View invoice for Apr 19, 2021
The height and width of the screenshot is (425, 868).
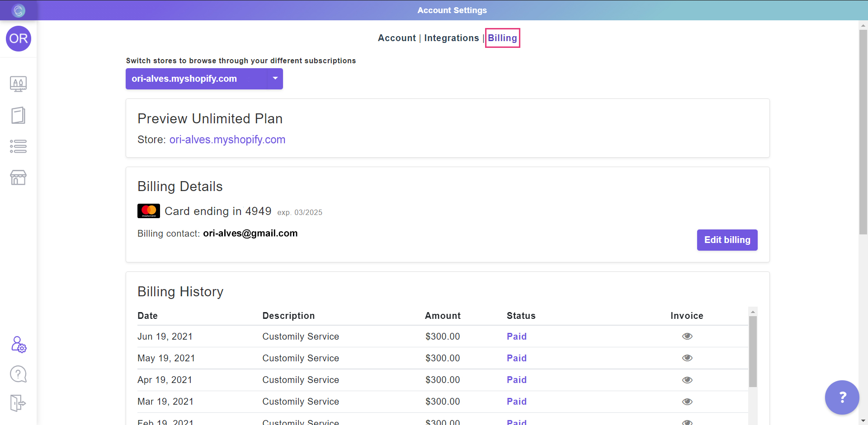click(x=687, y=380)
